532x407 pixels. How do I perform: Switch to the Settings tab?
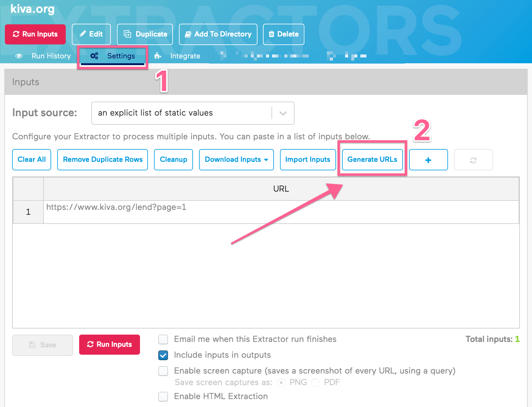121,56
